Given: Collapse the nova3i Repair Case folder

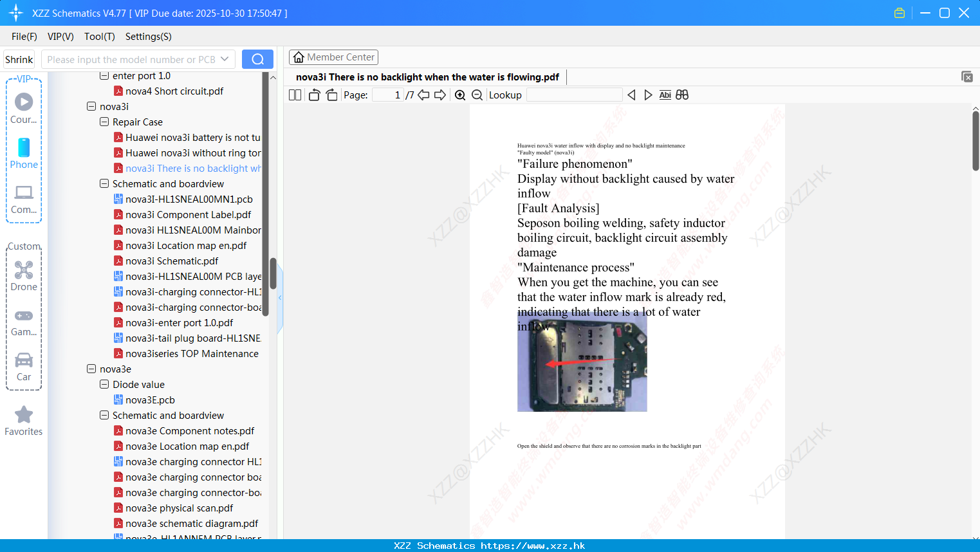Looking at the screenshot, I should (x=104, y=122).
